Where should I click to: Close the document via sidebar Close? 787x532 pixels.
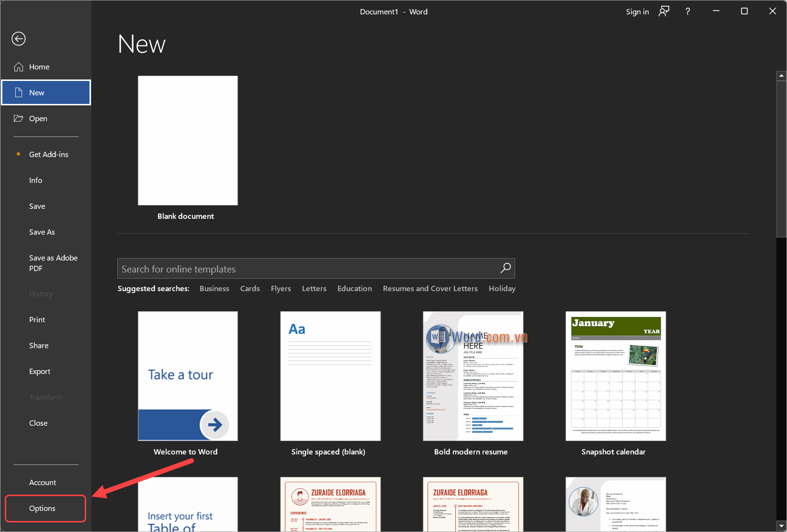point(46,423)
